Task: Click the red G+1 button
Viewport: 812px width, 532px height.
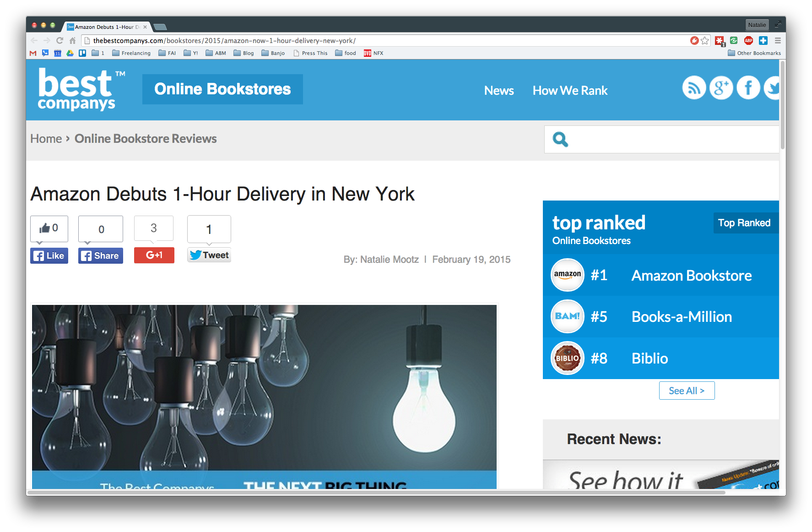Action: (x=154, y=255)
